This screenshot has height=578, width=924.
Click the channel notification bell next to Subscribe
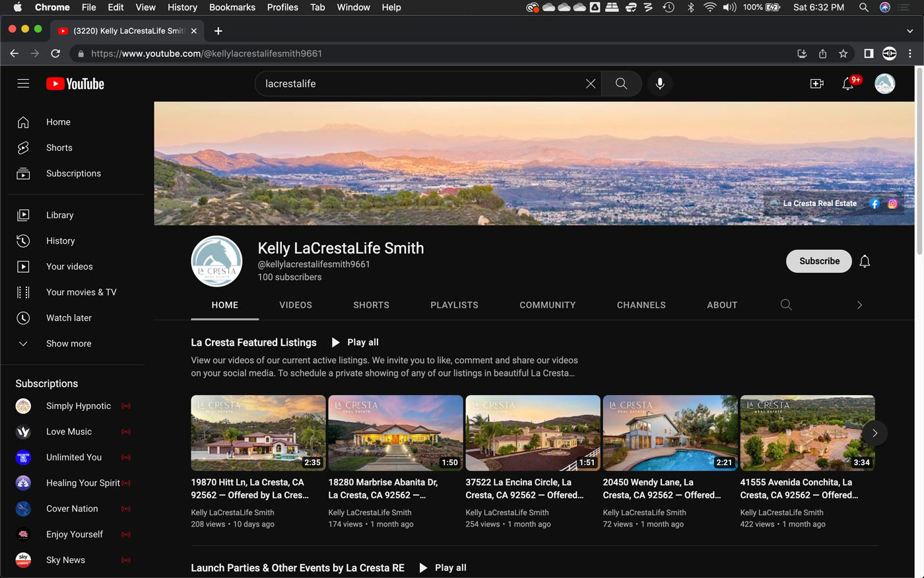click(x=865, y=262)
